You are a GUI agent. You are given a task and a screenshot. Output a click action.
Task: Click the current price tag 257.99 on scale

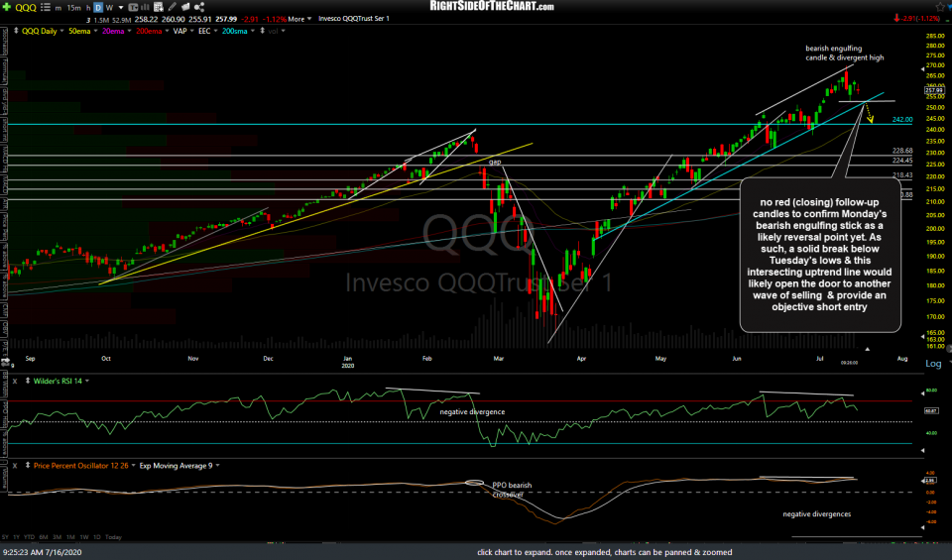(x=934, y=90)
